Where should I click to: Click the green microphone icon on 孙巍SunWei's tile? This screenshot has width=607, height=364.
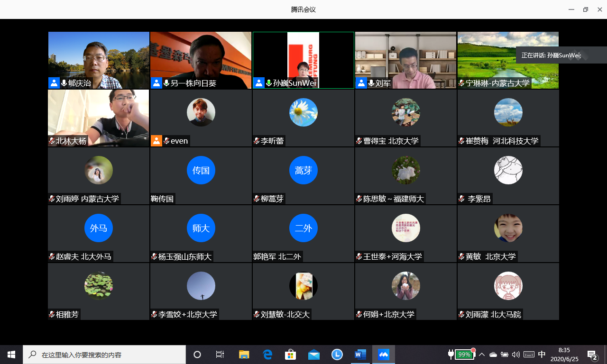[269, 83]
